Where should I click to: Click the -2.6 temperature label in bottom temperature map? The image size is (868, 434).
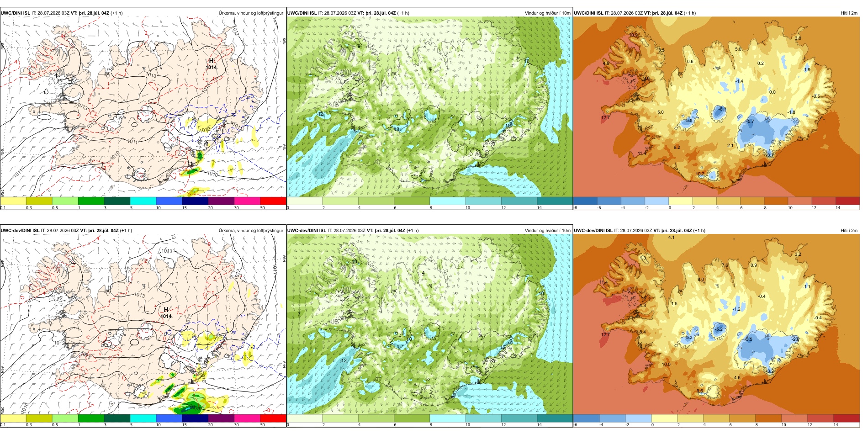pyautogui.click(x=795, y=339)
